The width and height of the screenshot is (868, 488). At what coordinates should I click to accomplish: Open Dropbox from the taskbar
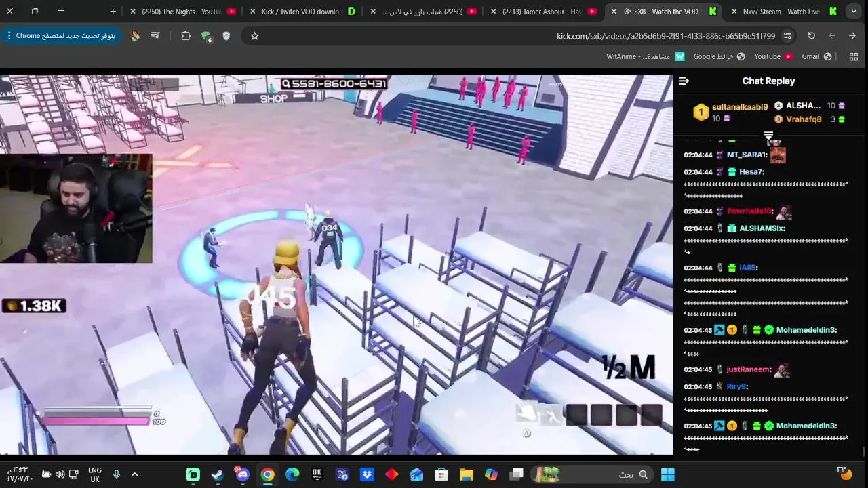367,474
